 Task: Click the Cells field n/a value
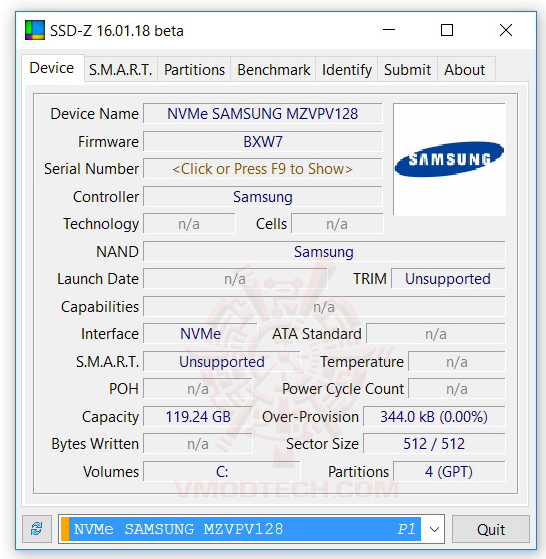(337, 224)
